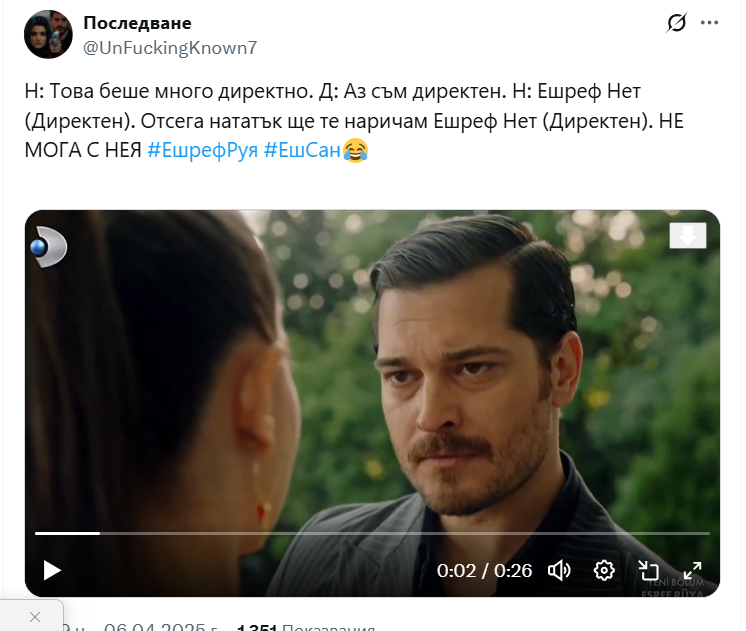Download video using arrow button overlay
The width and height of the screenshot is (746, 631).
point(687,236)
